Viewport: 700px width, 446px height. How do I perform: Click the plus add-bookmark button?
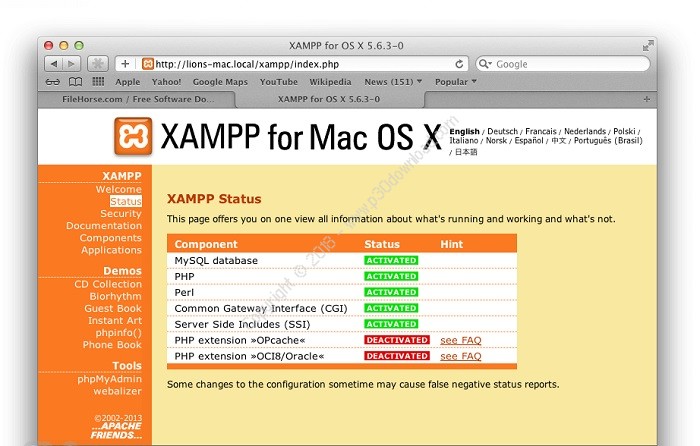(x=125, y=64)
